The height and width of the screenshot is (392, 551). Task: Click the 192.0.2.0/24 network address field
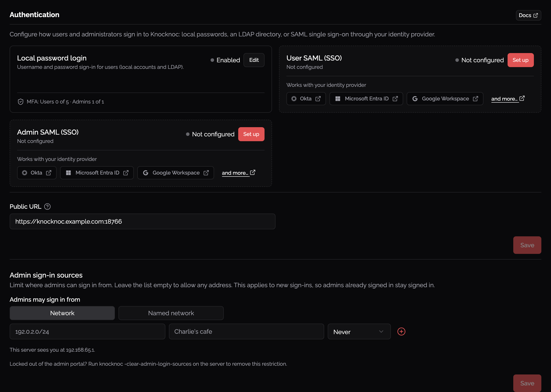[x=87, y=331]
